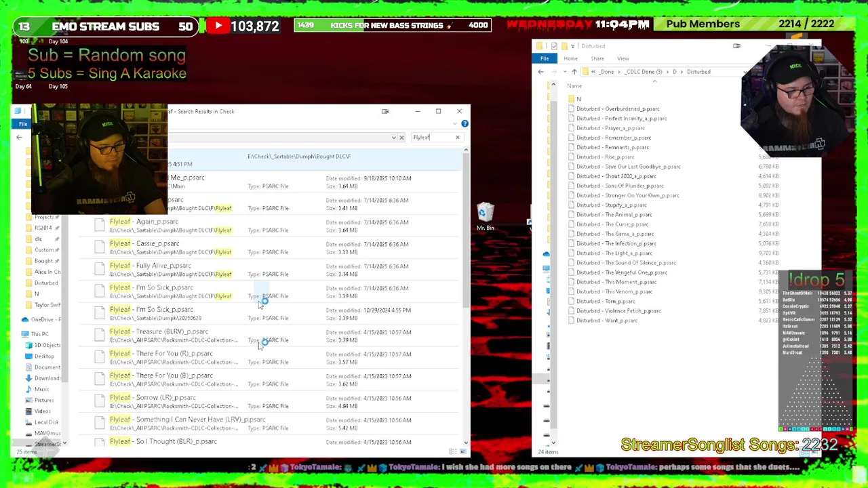Viewport: 868px width, 488px height.
Task: Click file icon of Flyleaf - Treasure (BLRV)
Action: [x=100, y=335]
